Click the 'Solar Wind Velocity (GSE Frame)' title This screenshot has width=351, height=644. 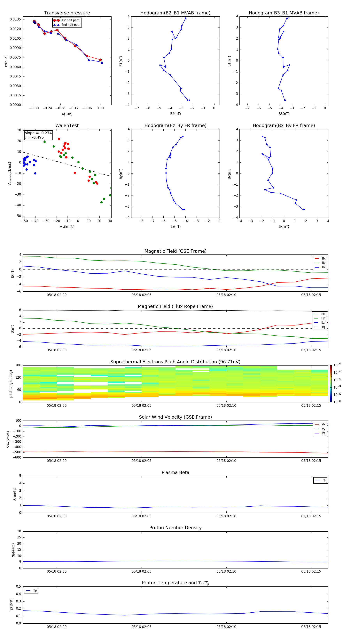click(x=175, y=417)
